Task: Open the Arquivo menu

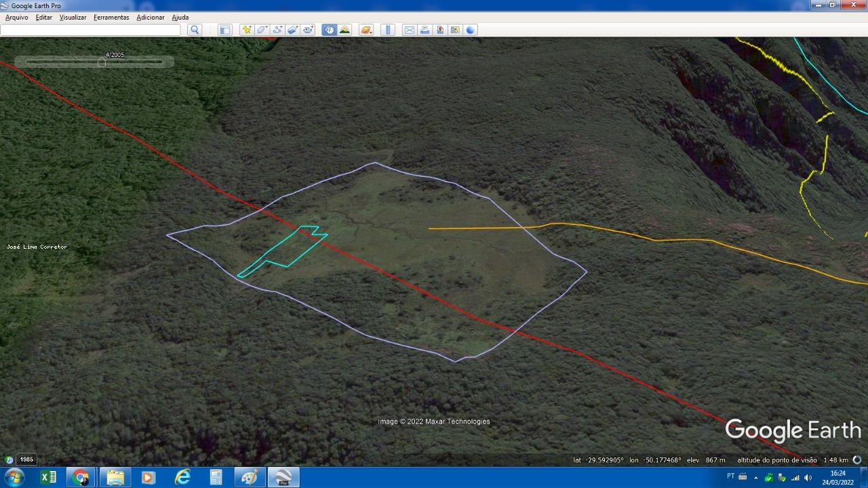Action: point(17,17)
